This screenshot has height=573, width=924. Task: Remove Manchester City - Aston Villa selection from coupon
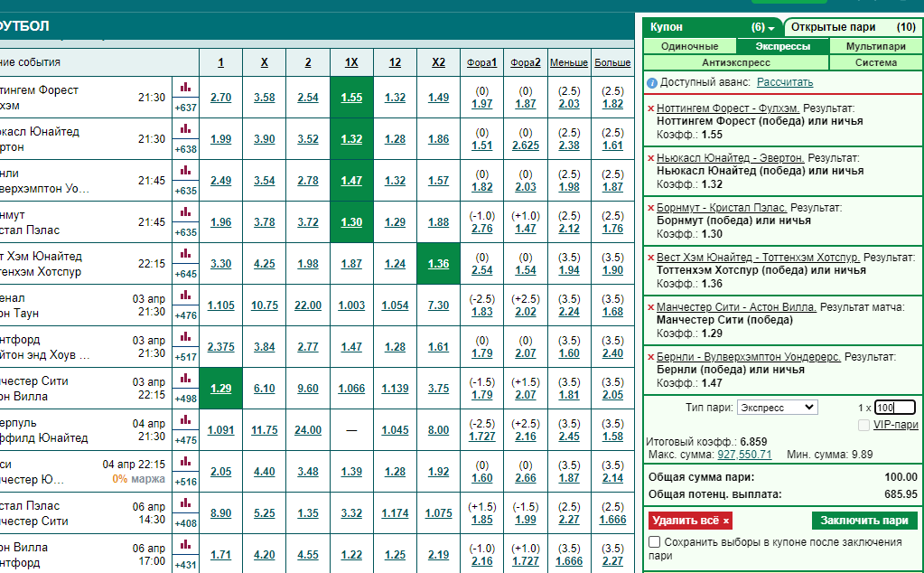click(650, 307)
